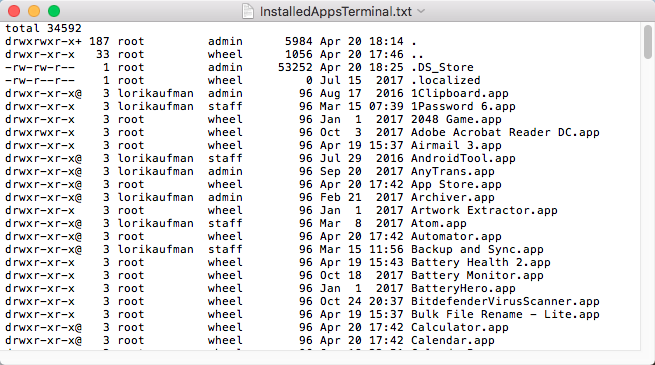Click 'Automator.app' entry
The width and height of the screenshot is (655, 365).
pos(456,236)
